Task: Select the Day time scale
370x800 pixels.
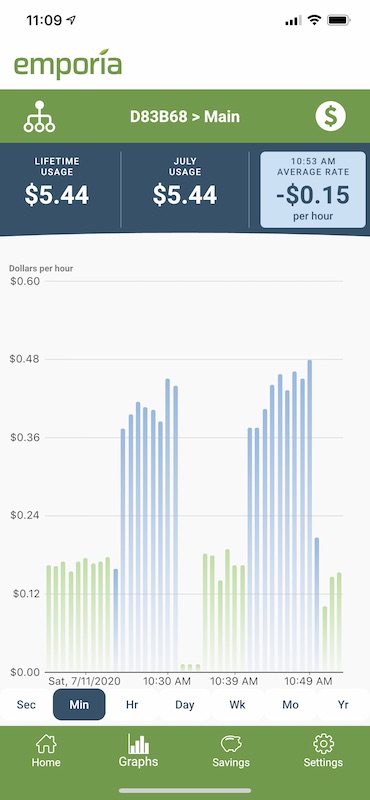Action: [185, 705]
